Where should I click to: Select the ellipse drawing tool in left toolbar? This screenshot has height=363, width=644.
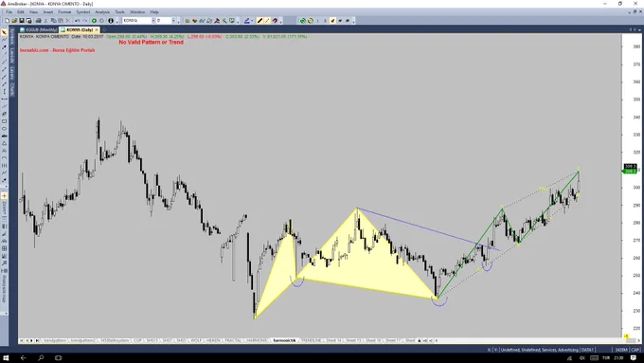(x=4, y=129)
